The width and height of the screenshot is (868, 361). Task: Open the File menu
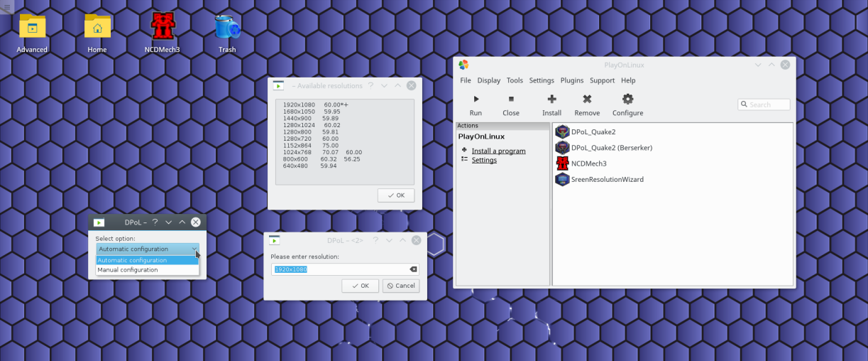coord(466,80)
